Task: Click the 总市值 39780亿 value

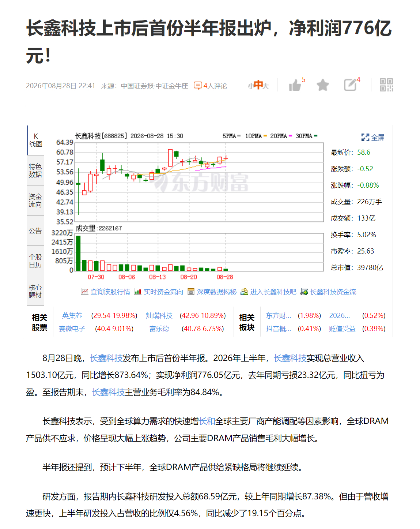Action: [x=370, y=267]
